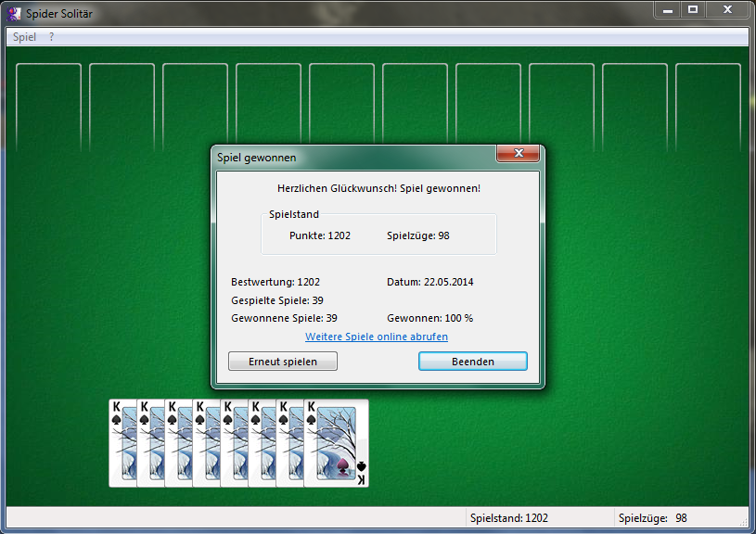Click the rightmost fully visible King of Spades
The image size is (756, 534).
[336, 443]
